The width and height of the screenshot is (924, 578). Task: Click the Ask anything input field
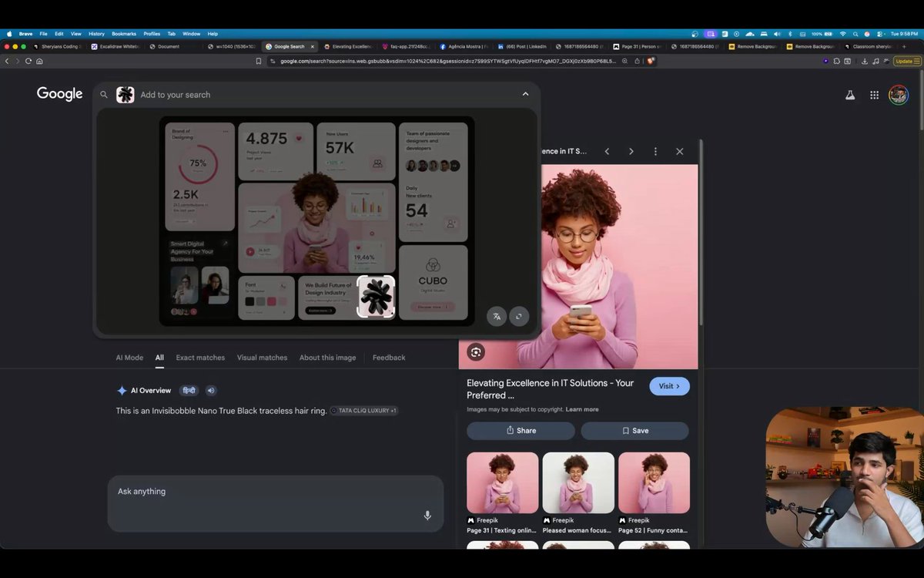276,503
